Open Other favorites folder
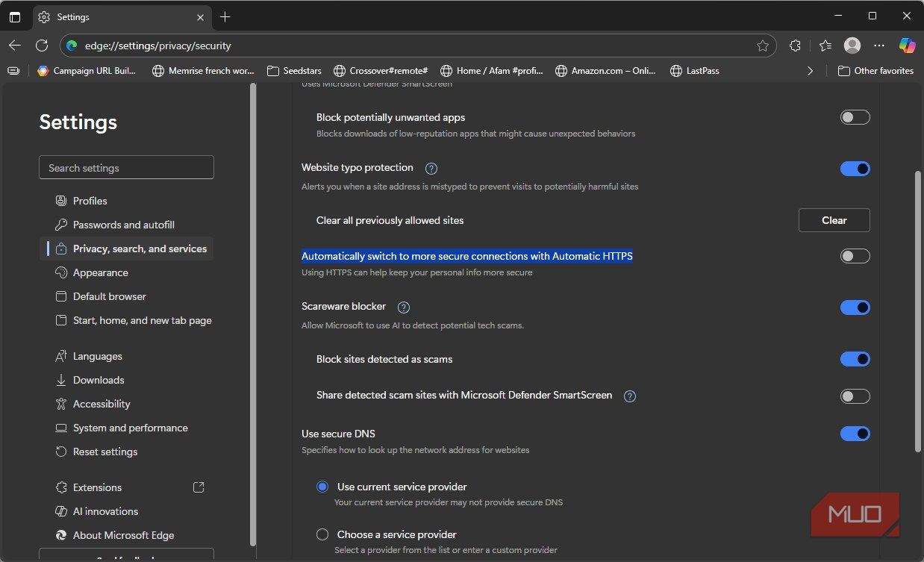 coord(875,71)
